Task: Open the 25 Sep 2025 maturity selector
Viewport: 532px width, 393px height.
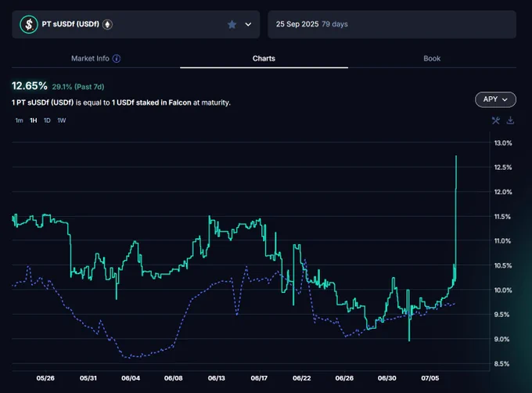Action: coord(392,24)
